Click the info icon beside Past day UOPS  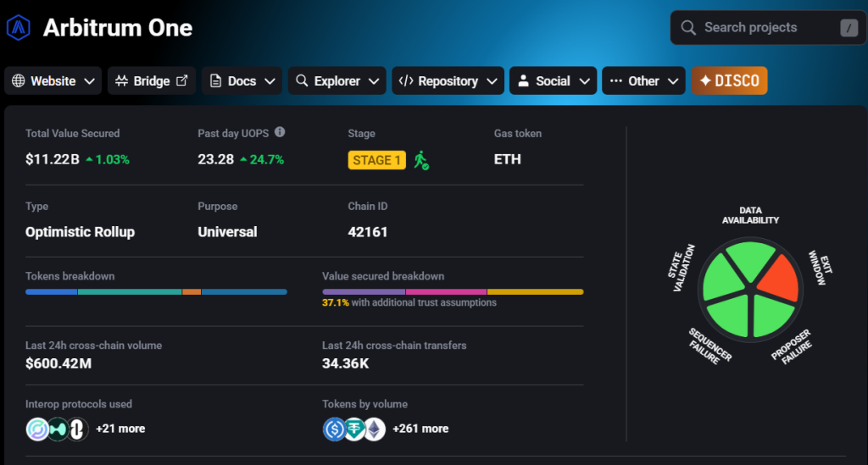tap(280, 132)
